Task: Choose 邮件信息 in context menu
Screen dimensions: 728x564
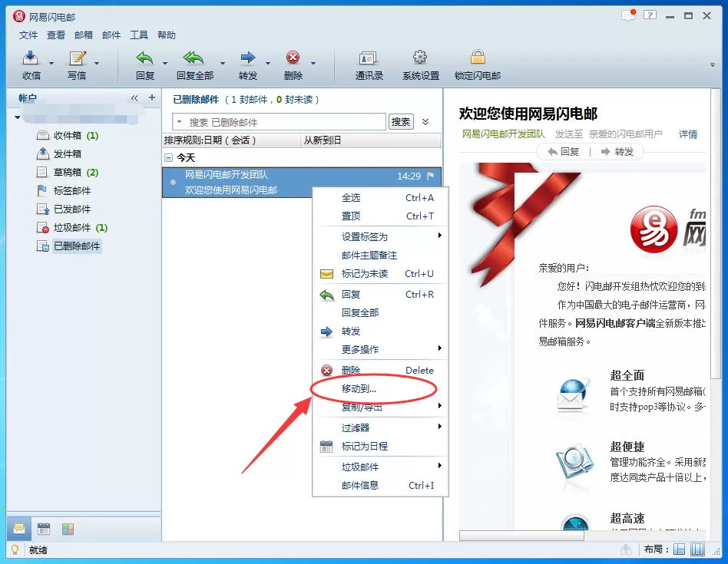Action: (380, 485)
